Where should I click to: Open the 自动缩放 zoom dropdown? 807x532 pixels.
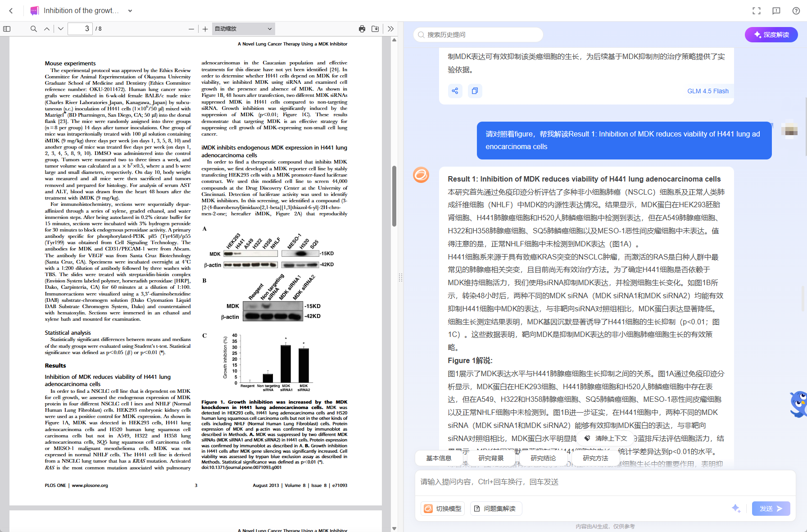click(x=243, y=29)
